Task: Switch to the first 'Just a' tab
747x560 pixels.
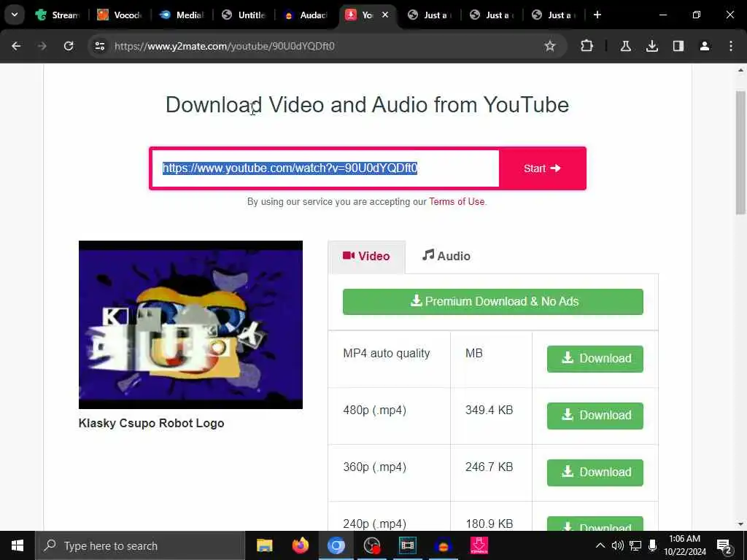Action: (430, 15)
